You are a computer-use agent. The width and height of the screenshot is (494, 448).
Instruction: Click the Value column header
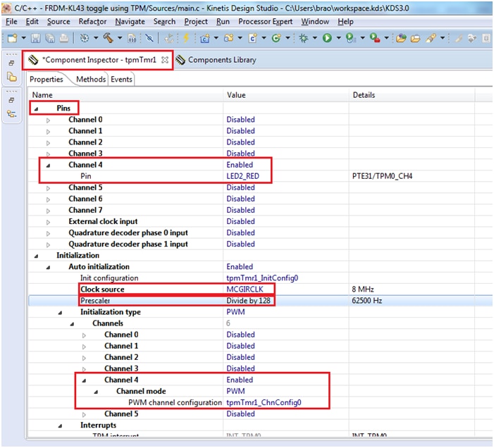(286, 95)
